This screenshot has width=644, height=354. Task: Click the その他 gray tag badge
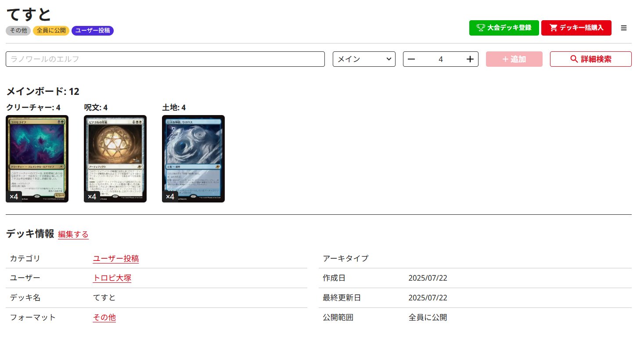pyautogui.click(x=18, y=31)
